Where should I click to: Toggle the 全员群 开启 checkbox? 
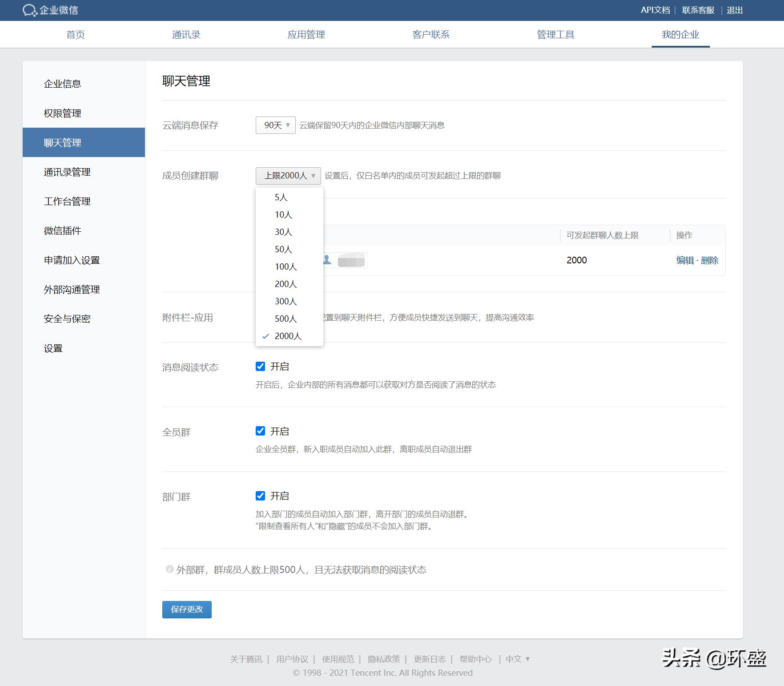point(260,431)
